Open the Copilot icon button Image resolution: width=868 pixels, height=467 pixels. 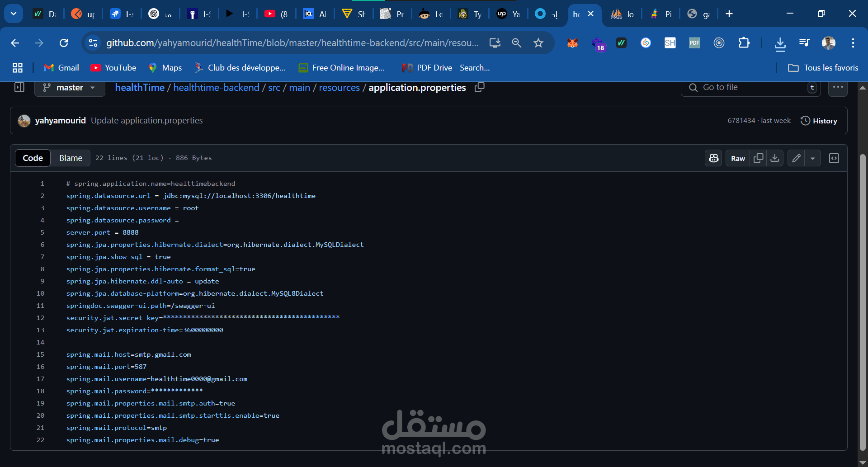point(713,158)
